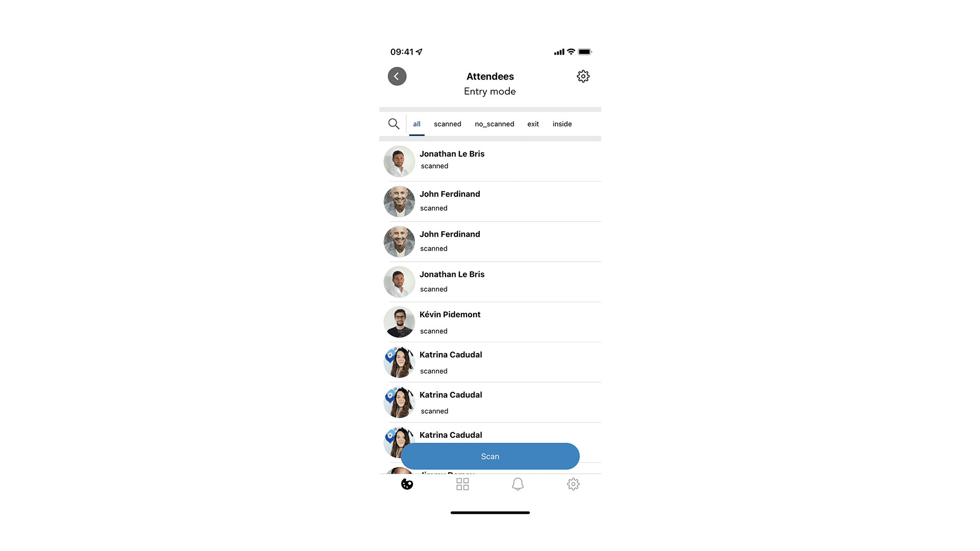Select 'inside' filter tab on attendees list

click(x=562, y=124)
